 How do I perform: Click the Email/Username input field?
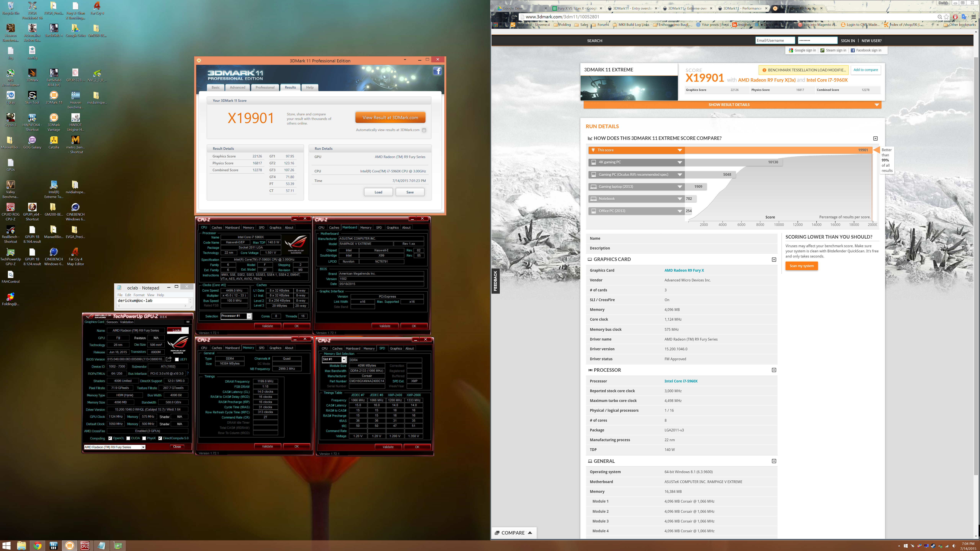click(x=775, y=40)
